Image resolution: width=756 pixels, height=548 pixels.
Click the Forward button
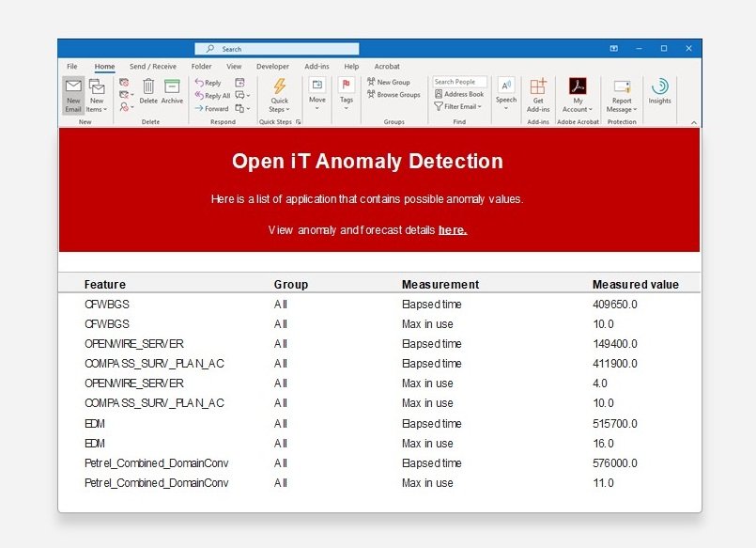point(211,108)
